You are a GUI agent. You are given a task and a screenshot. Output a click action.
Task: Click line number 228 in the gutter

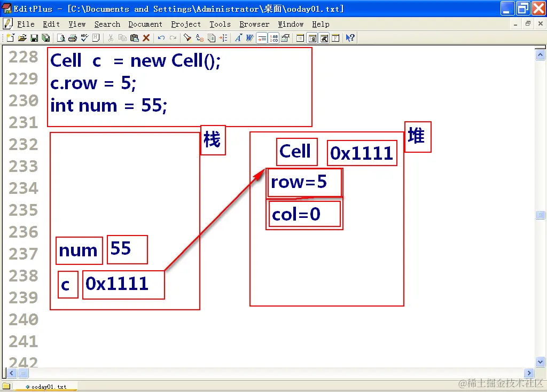point(24,57)
